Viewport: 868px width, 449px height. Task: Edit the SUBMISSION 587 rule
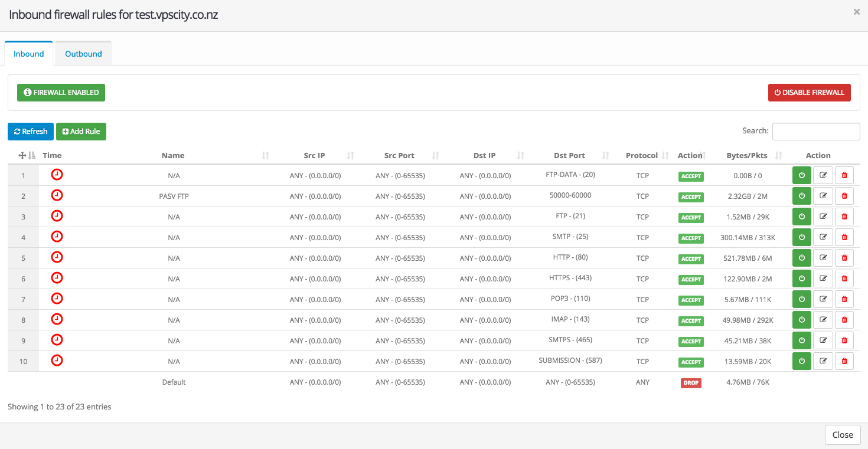coord(823,361)
